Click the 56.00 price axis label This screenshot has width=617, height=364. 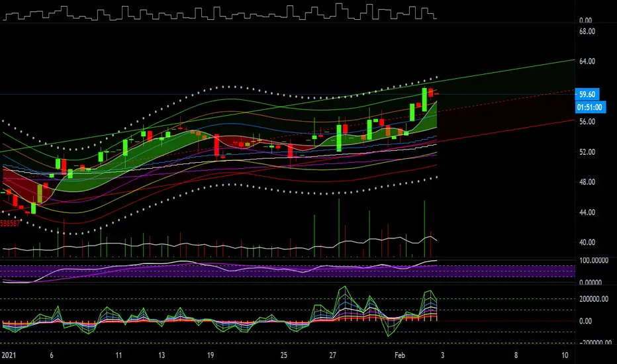coord(587,122)
